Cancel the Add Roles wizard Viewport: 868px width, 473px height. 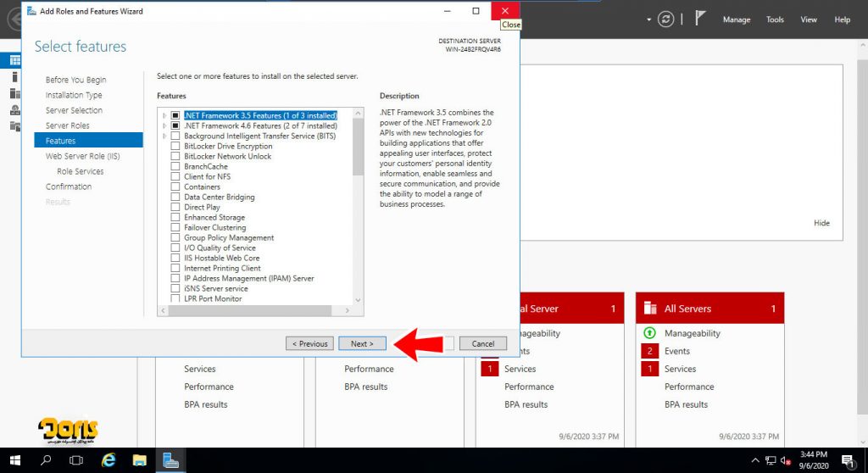(482, 343)
